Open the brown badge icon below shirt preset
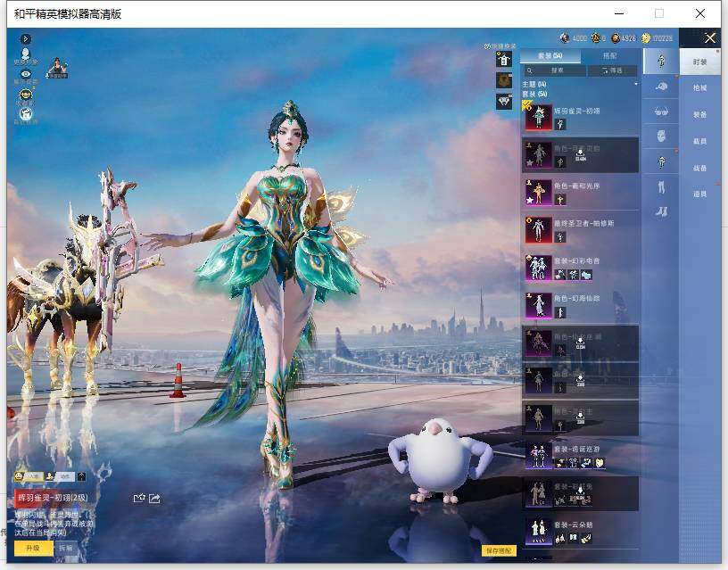 (504, 81)
